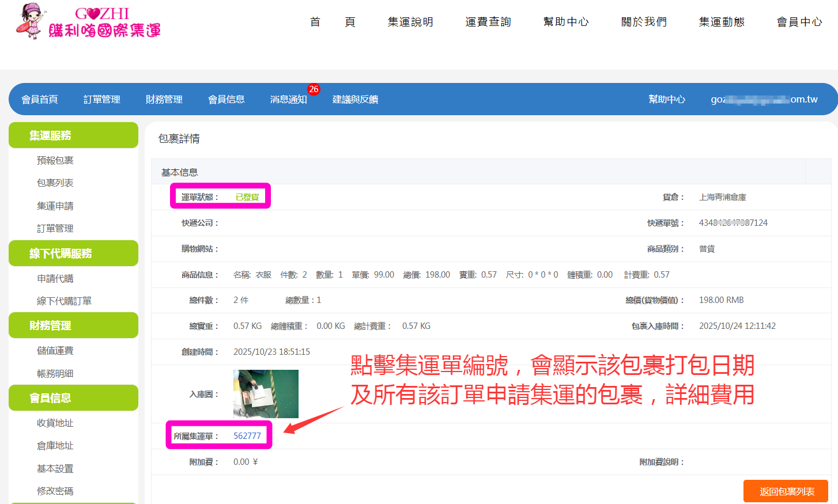Select 會員信息 in the blue navigation bar
Viewport: 838px width, 504px height.
pyautogui.click(x=227, y=100)
